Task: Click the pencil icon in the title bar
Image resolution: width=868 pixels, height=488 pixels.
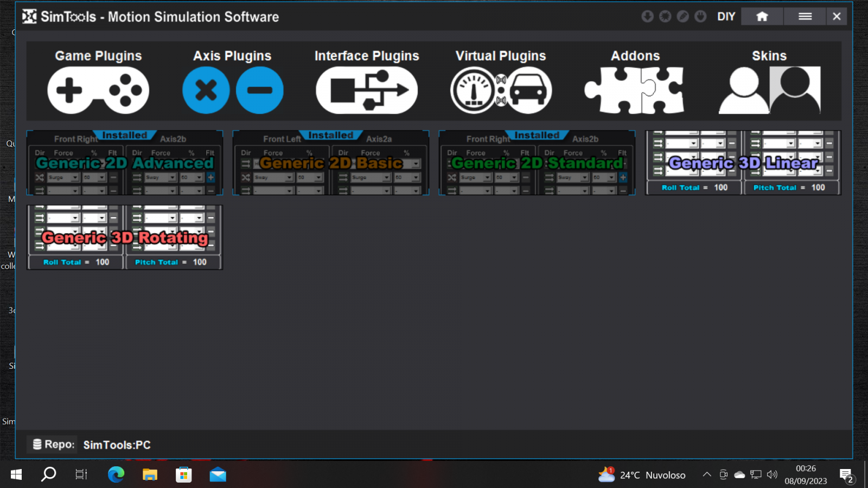Action: tap(683, 16)
